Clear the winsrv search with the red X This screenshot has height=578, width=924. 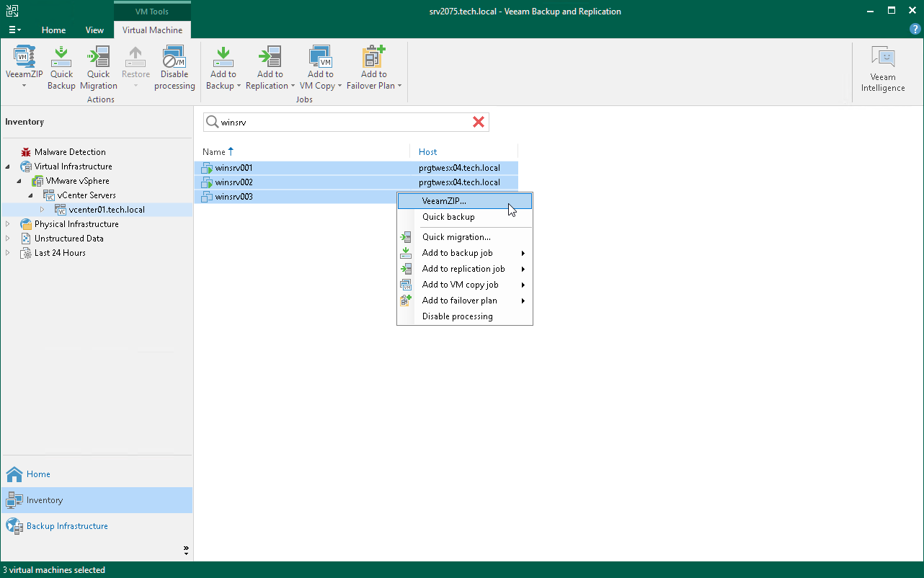(x=479, y=122)
